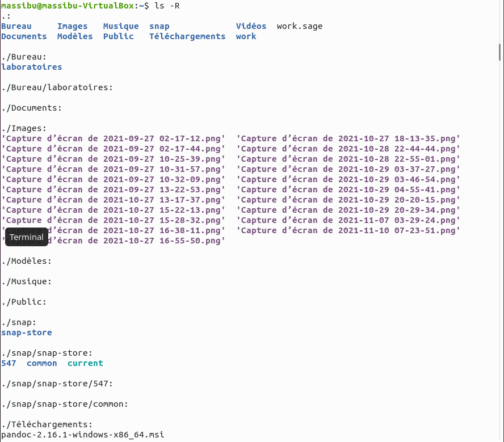
Task: Click capture file 2021-10-29 20-20-15.png
Action: [x=348, y=200]
